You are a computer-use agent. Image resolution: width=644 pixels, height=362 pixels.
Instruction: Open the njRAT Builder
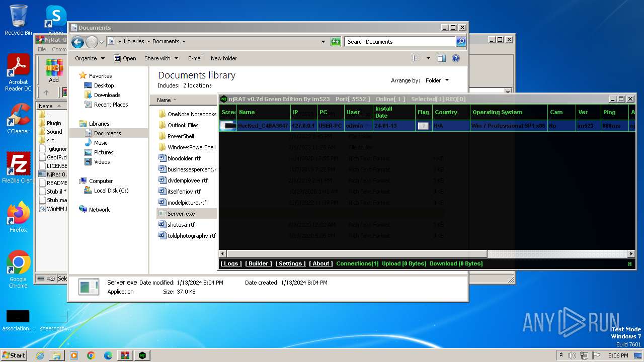click(259, 263)
